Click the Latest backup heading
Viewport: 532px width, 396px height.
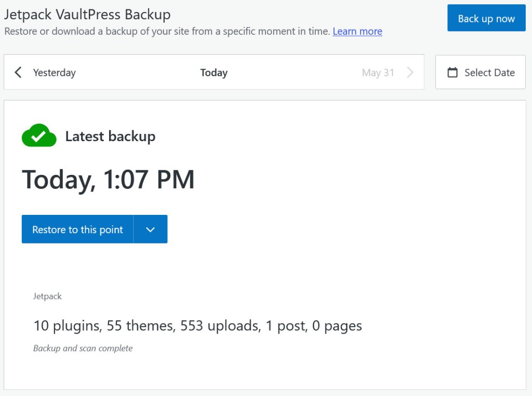coord(110,136)
